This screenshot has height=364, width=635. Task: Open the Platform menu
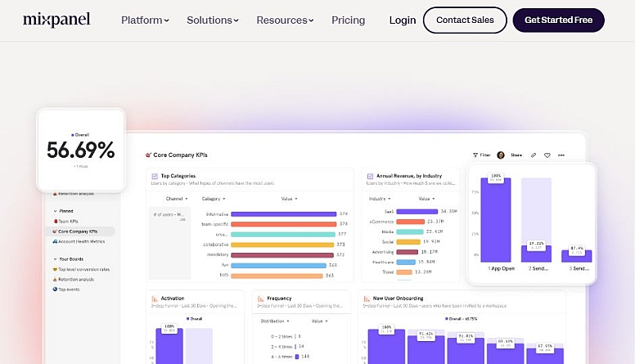tap(145, 20)
